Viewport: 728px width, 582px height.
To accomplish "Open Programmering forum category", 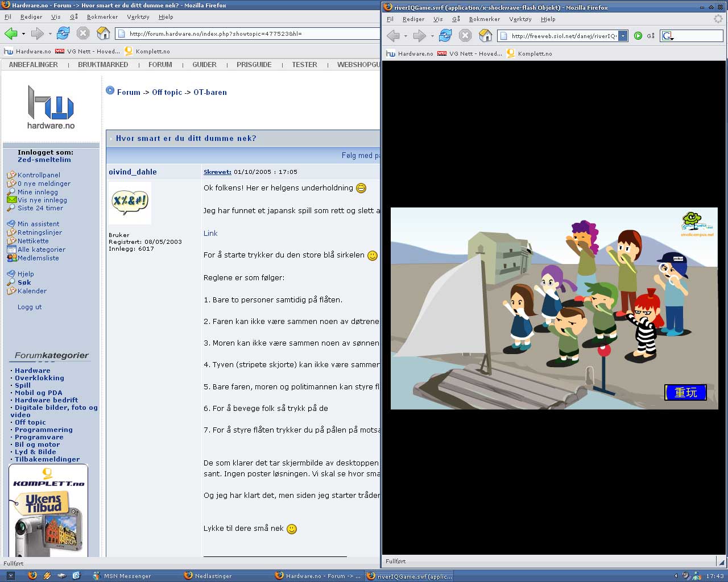I will coord(44,430).
